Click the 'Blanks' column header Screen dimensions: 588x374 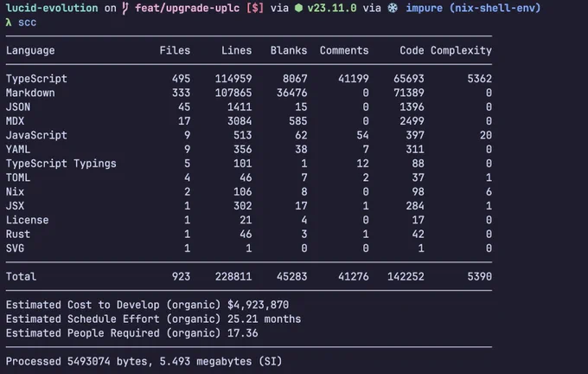(x=288, y=50)
